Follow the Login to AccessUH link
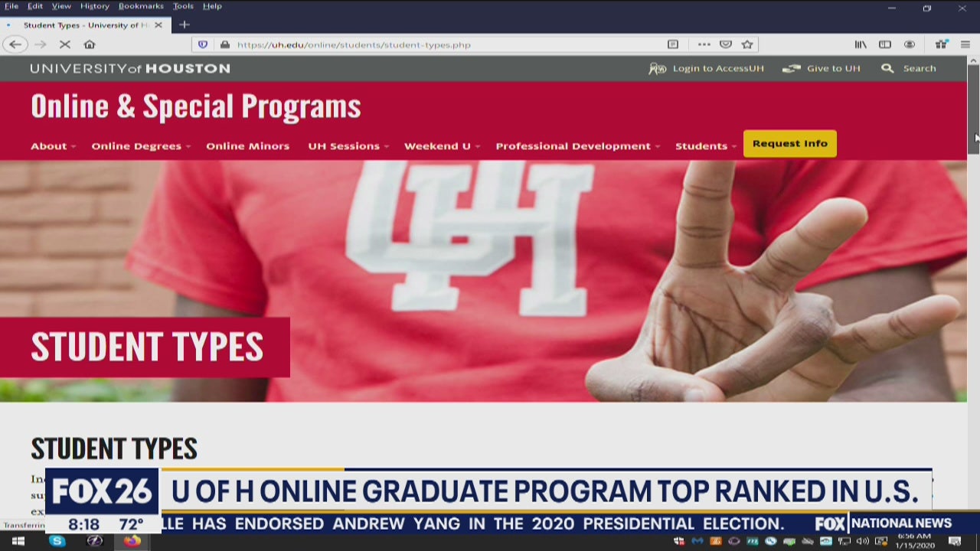The height and width of the screenshot is (551, 980). tap(717, 68)
